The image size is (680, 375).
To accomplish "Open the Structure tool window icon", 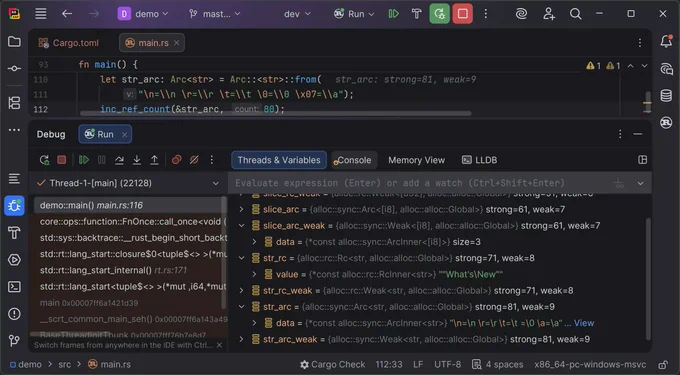I will 14,103.
